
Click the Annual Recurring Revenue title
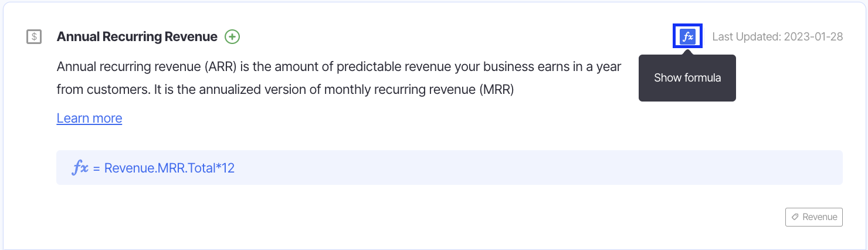coord(137,36)
